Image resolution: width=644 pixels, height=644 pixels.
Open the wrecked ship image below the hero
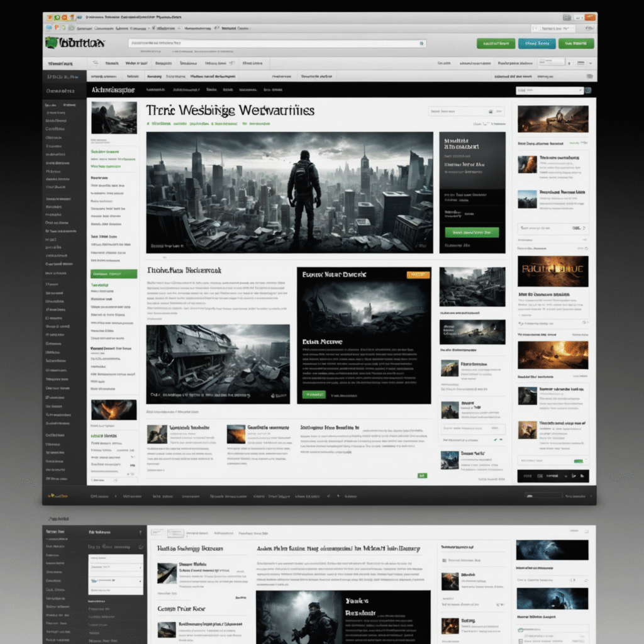point(218,364)
